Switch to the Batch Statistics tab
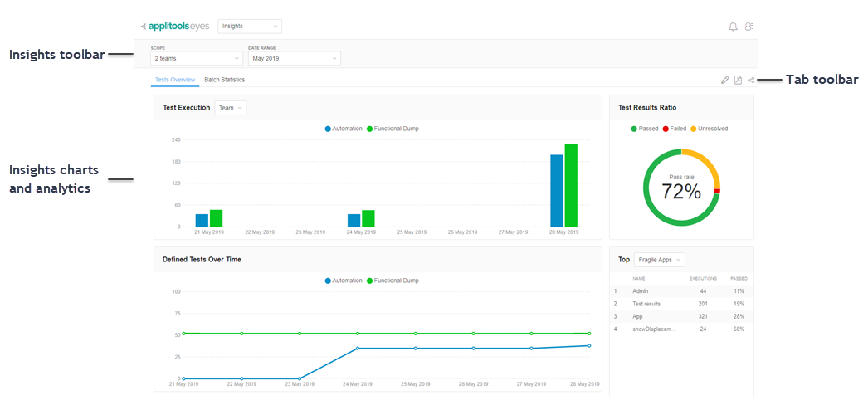The width and height of the screenshot is (868, 410). click(x=224, y=80)
